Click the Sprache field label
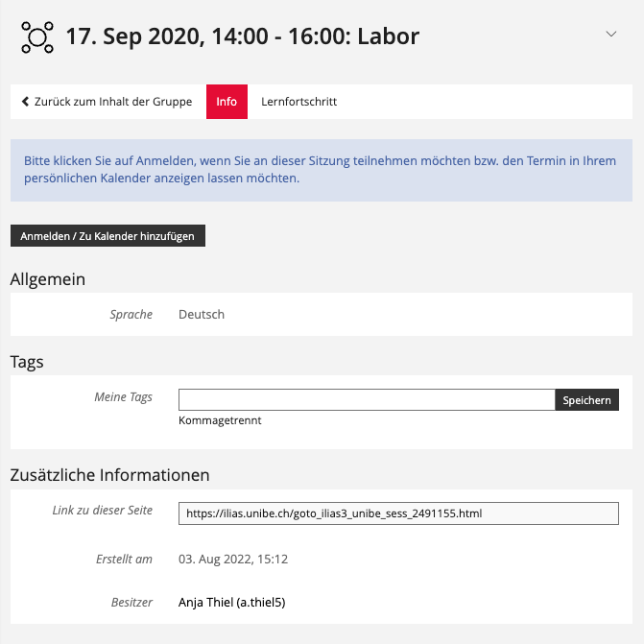This screenshot has width=644, height=644. click(x=131, y=314)
